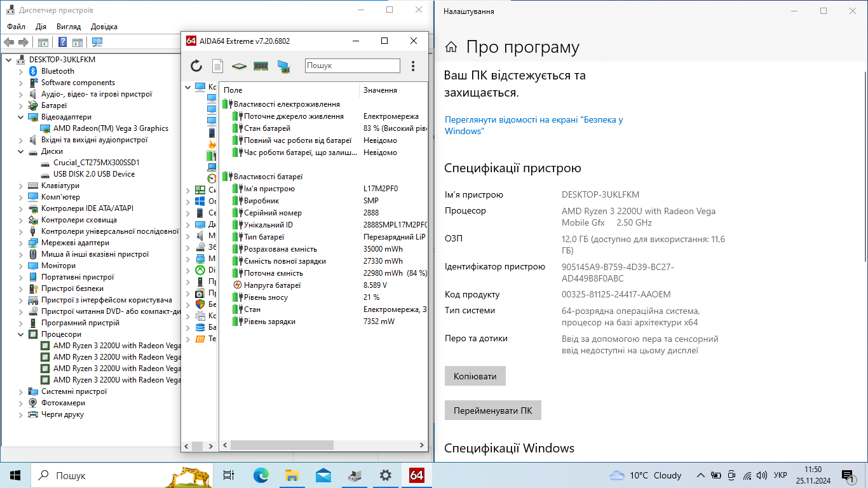Open the Дія menu in Device Manager
The width and height of the screenshot is (868, 488).
[41, 27]
